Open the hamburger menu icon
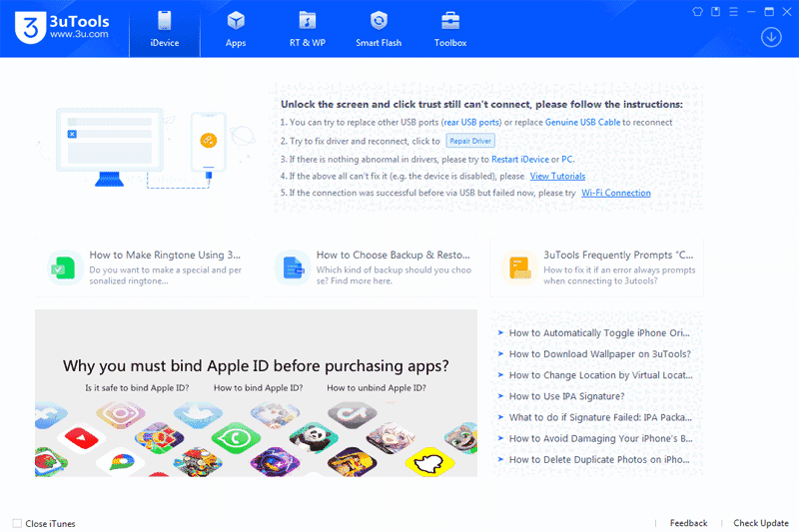The image size is (799, 532). pos(733,12)
